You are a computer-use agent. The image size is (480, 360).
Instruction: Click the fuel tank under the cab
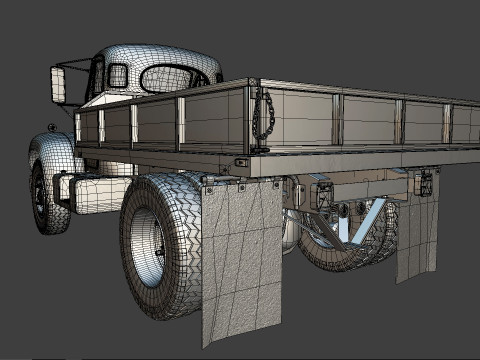[102, 195]
